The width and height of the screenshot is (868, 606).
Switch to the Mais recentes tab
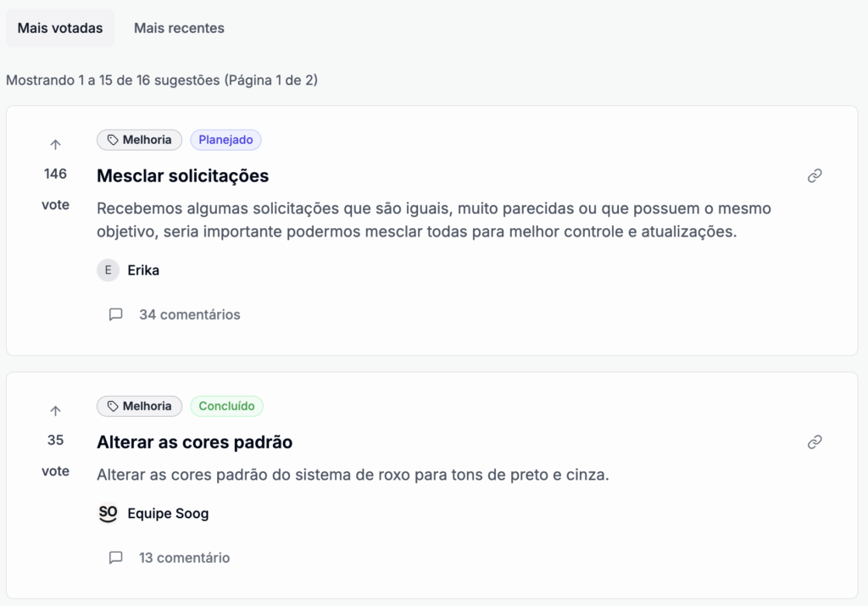point(179,28)
